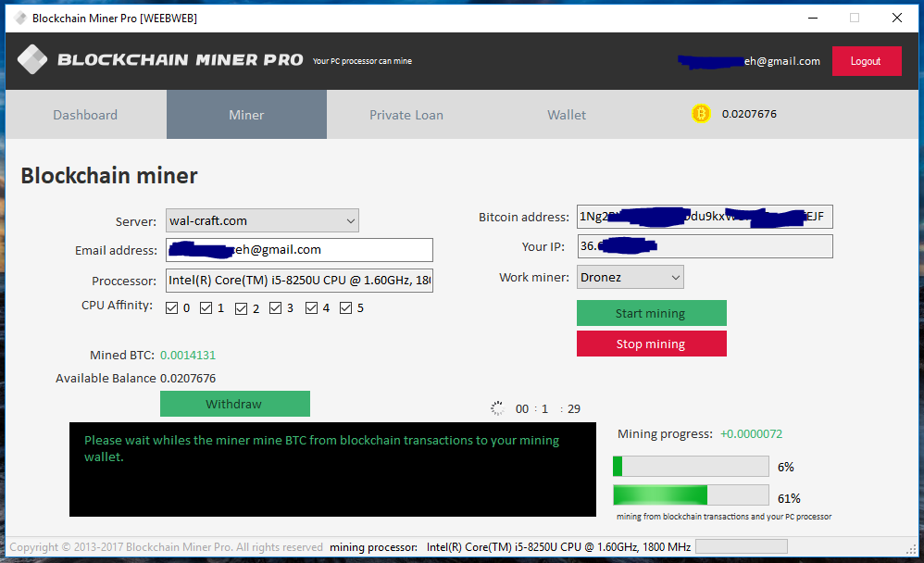Click the Email address input field
Image resolution: width=924 pixels, height=563 pixels.
(x=299, y=250)
